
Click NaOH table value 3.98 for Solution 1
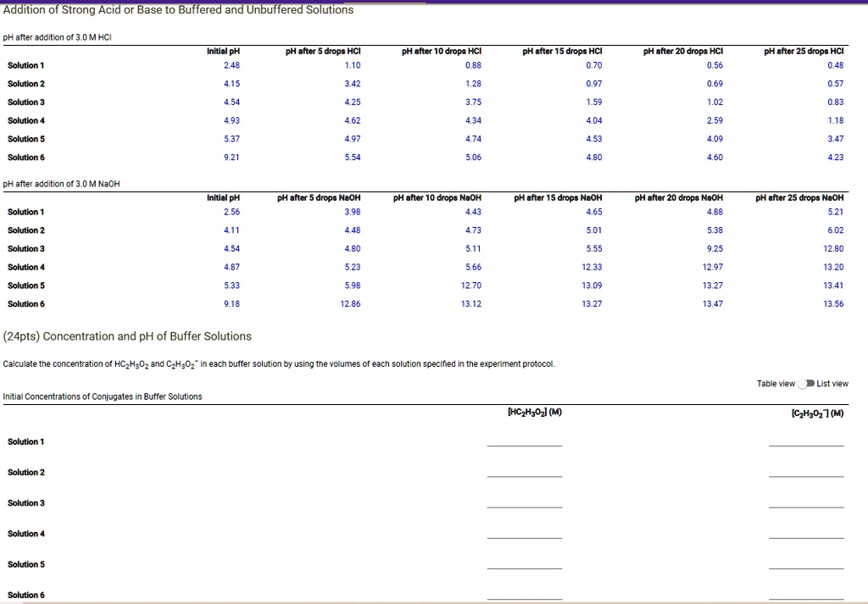352,212
